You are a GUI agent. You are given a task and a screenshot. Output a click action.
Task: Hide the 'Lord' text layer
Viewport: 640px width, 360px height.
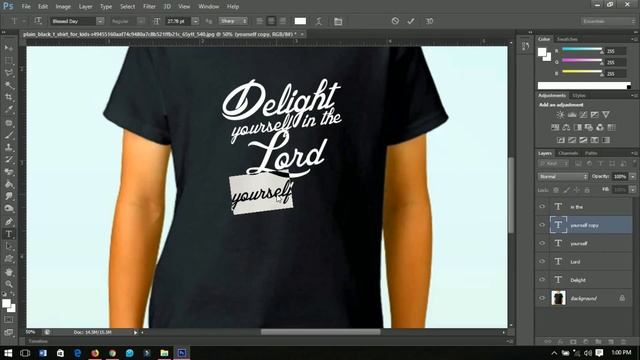tap(542, 261)
